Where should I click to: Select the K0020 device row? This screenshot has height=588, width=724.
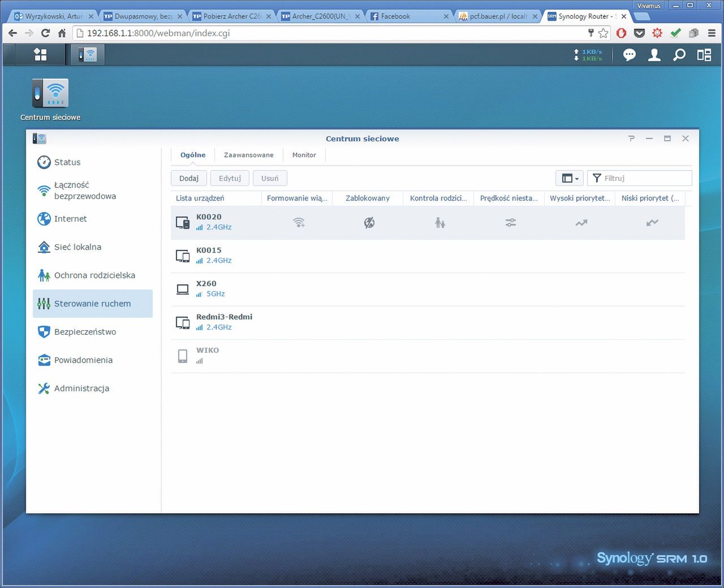pos(428,223)
